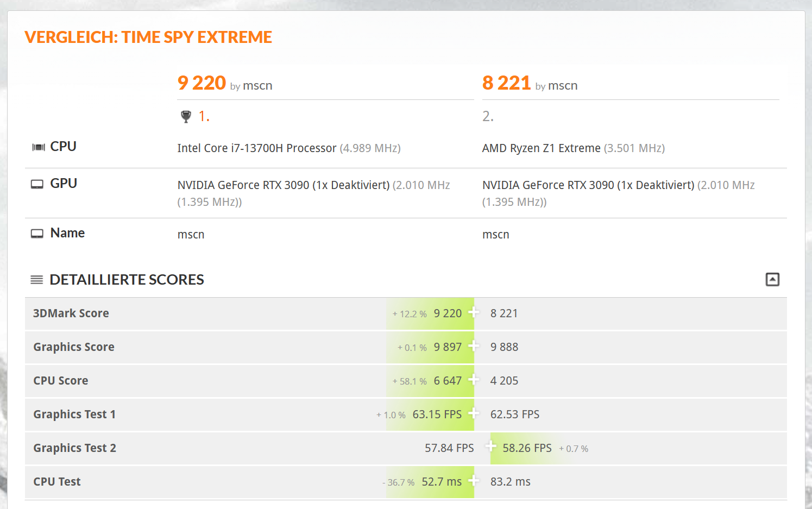Click the - 36.7 % difference
This screenshot has height=509, width=812.
(x=398, y=482)
